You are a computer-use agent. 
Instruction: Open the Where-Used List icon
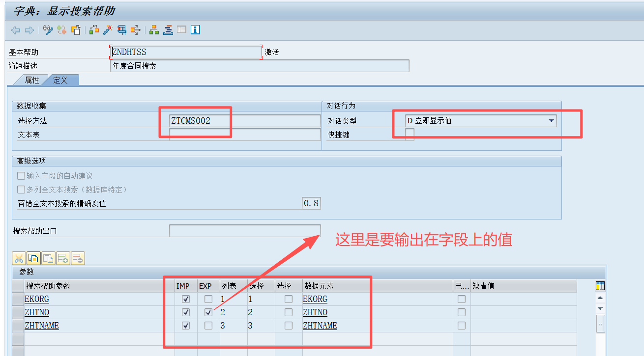point(135,30)
